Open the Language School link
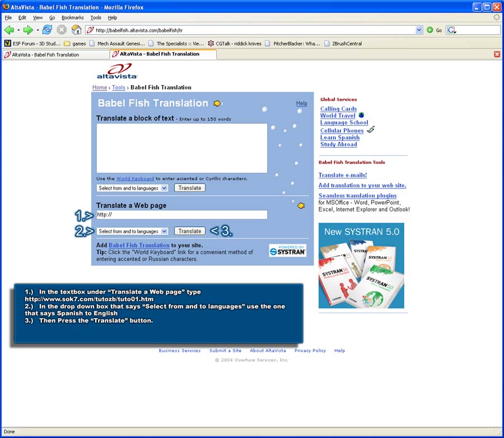 pyautogui.click(x=344, y=123)
